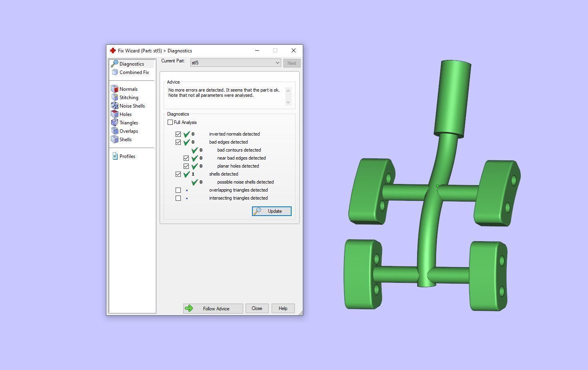Open the Combined Fix page

(134, 72)
